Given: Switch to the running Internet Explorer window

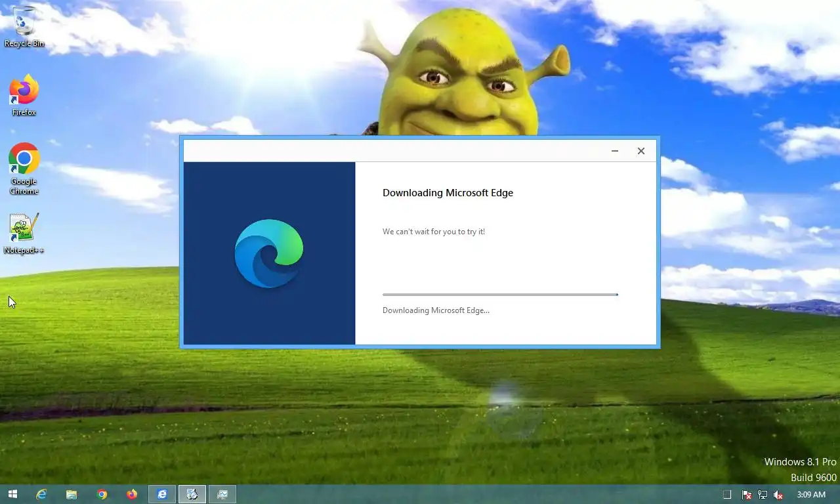Looking at the screenshot, I should (162, 494).
